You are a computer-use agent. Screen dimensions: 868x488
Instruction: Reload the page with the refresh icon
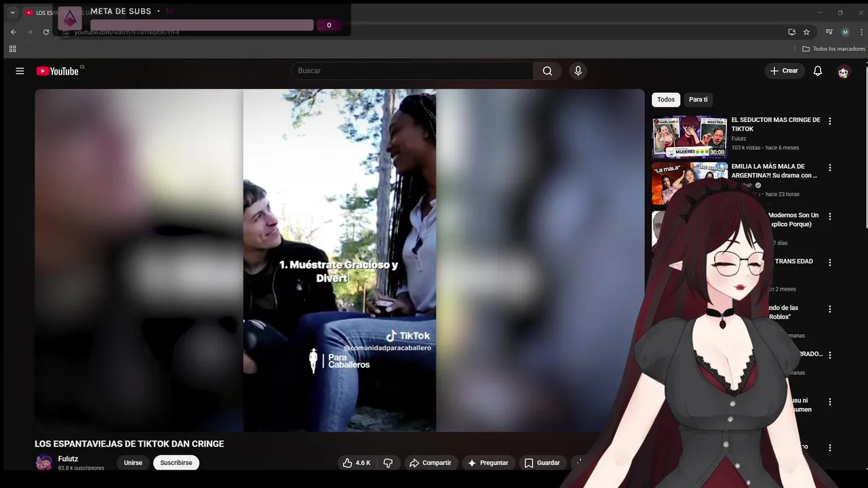(x=46, y=32)
